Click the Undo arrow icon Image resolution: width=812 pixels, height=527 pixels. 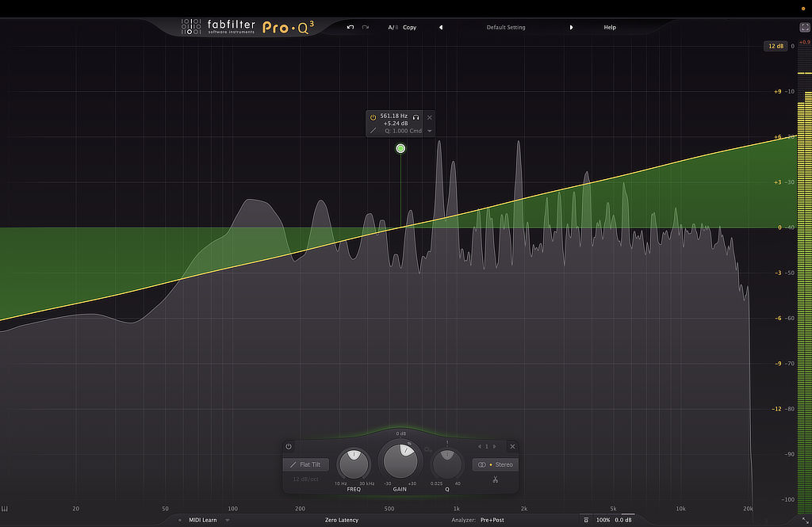(350, 27)
